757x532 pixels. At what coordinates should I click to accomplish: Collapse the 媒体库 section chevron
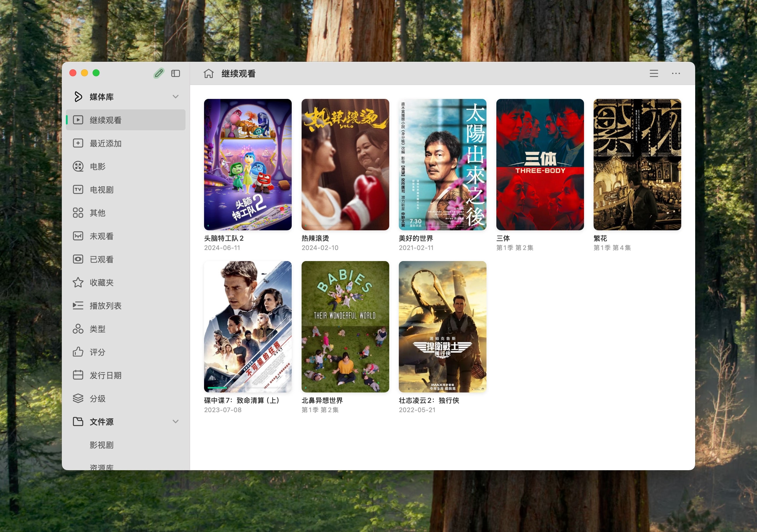[x=176, y=97]
